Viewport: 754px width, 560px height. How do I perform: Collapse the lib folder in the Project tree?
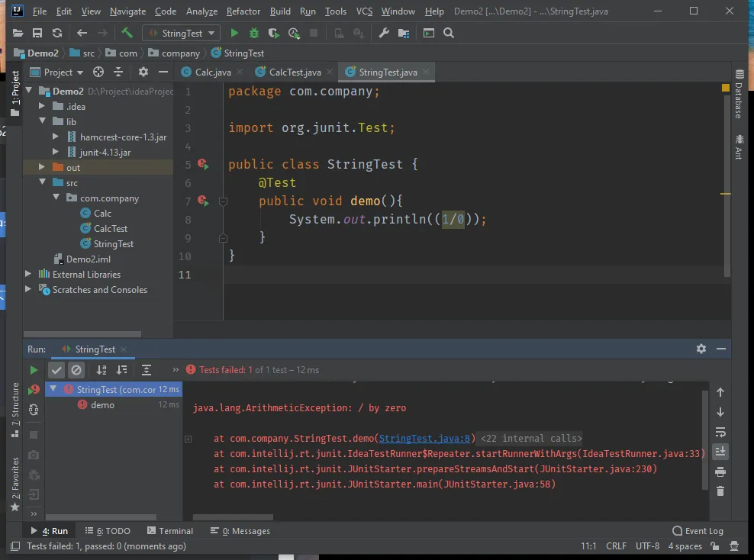point(43,121)
